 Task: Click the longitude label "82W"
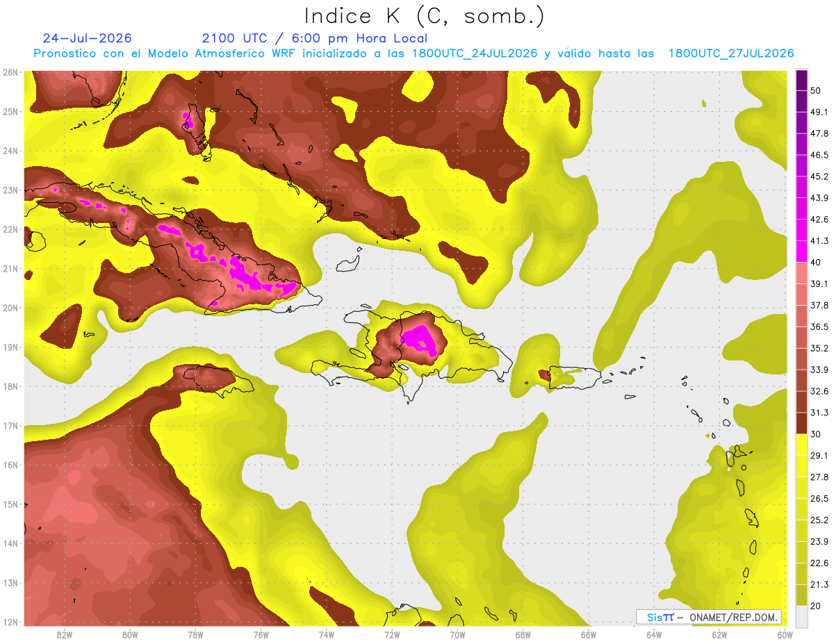[65, 634]
